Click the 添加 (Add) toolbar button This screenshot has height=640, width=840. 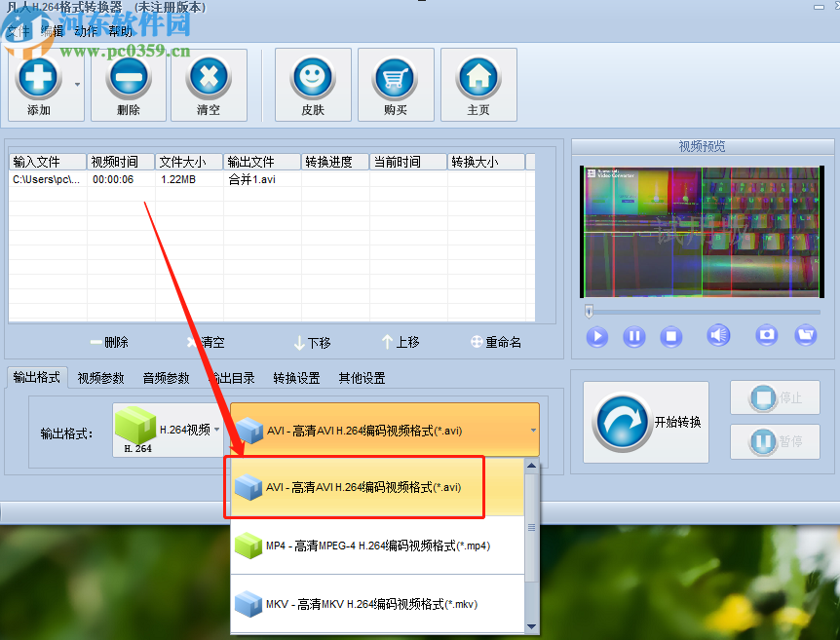pyautogui.click(x=39, y=85)
